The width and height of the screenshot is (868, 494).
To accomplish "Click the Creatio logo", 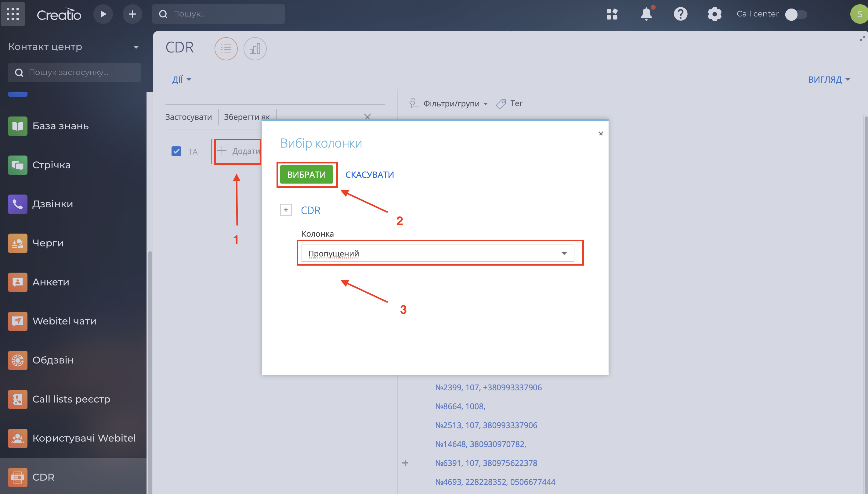I will tap(59, 14).
